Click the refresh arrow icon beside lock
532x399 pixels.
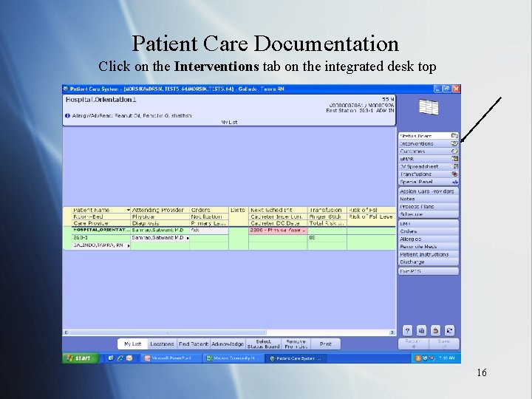click(449, 330)
